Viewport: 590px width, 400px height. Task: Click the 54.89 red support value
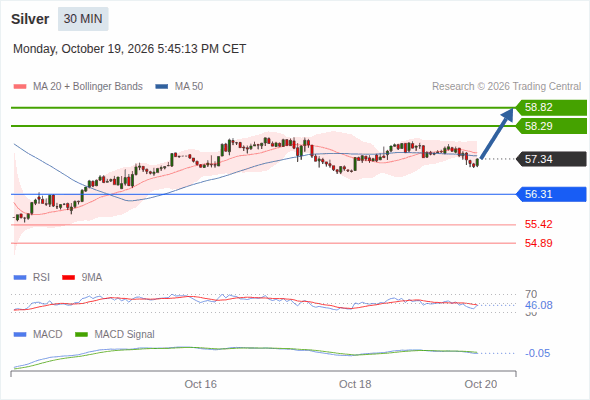(539, 243)
